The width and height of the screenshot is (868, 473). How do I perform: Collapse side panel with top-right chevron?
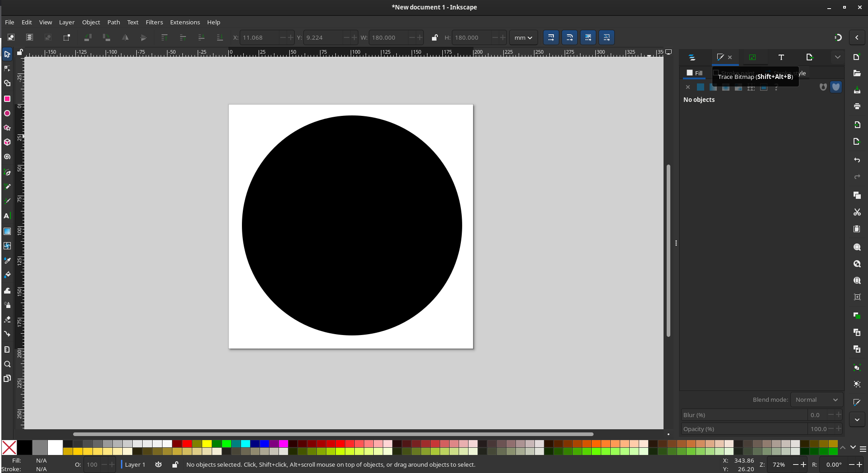(x=857, y=37)
